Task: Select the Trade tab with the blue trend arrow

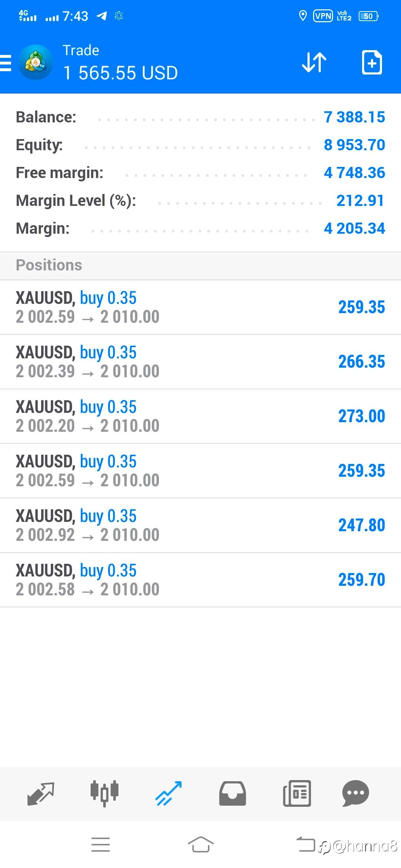Action: click(169, 794)
